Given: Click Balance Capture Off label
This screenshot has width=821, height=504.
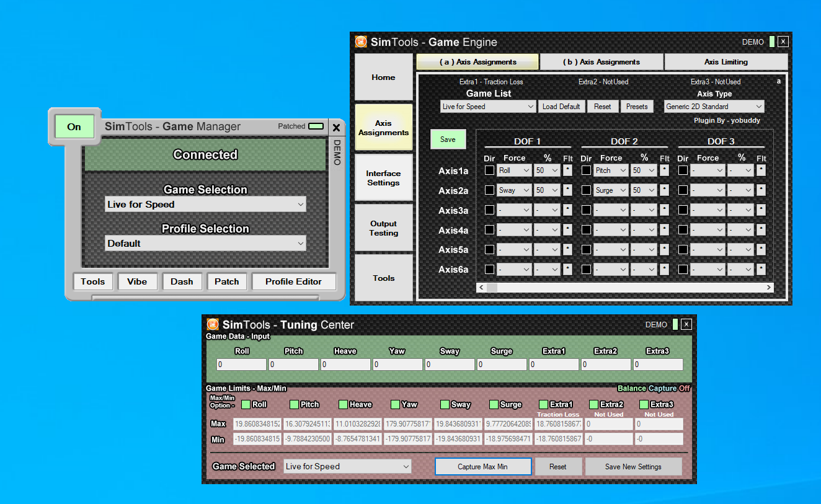Looking at the screenshot, I should 654,389.
